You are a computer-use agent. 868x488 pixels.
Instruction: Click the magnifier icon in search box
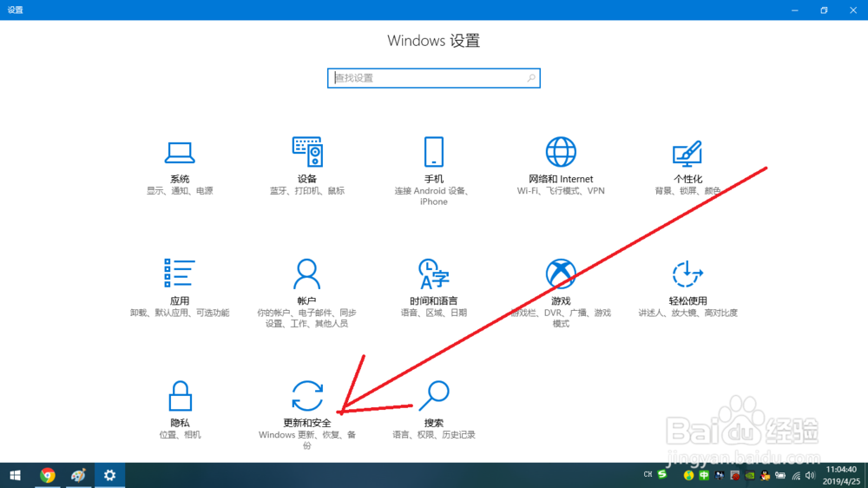point(531,78)
